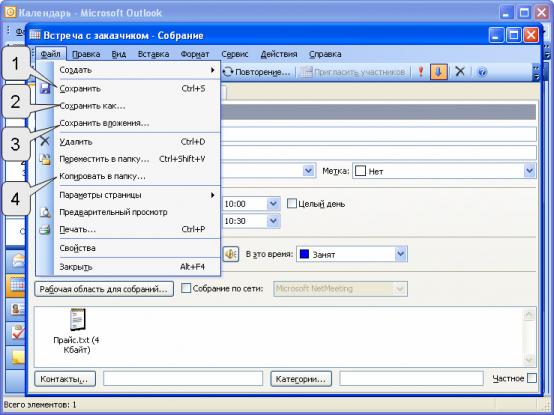
Task: Click the Save floppy disk icon
Action: click(x=45, y=88)
